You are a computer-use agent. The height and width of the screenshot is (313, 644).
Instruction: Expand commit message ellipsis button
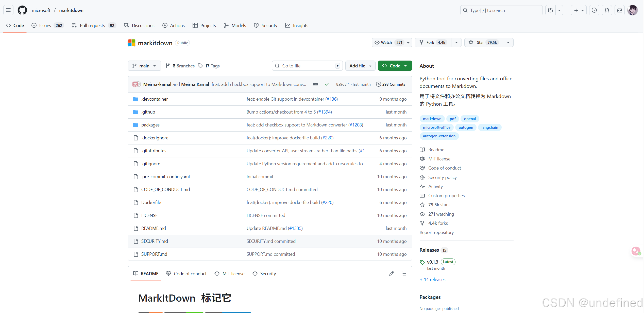315,84
